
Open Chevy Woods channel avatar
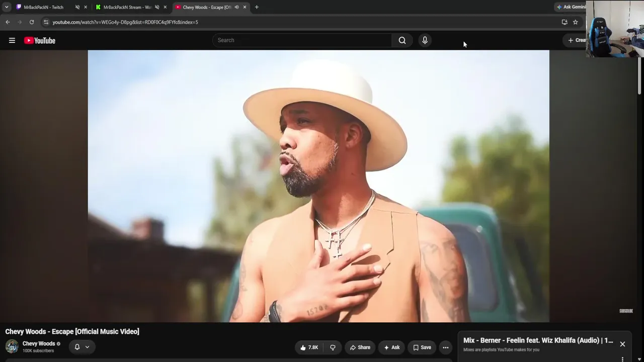(x=12, y=346)
